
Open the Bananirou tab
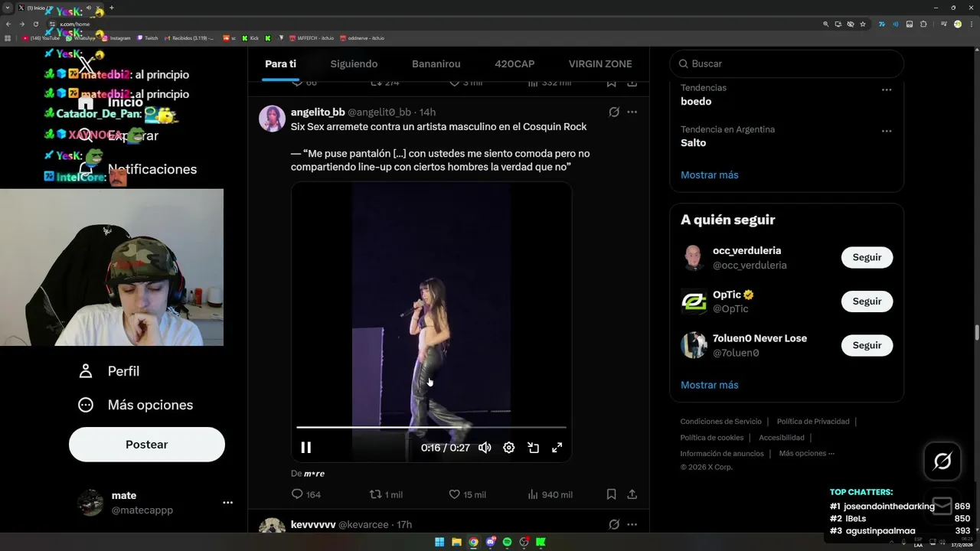point(436,64)
